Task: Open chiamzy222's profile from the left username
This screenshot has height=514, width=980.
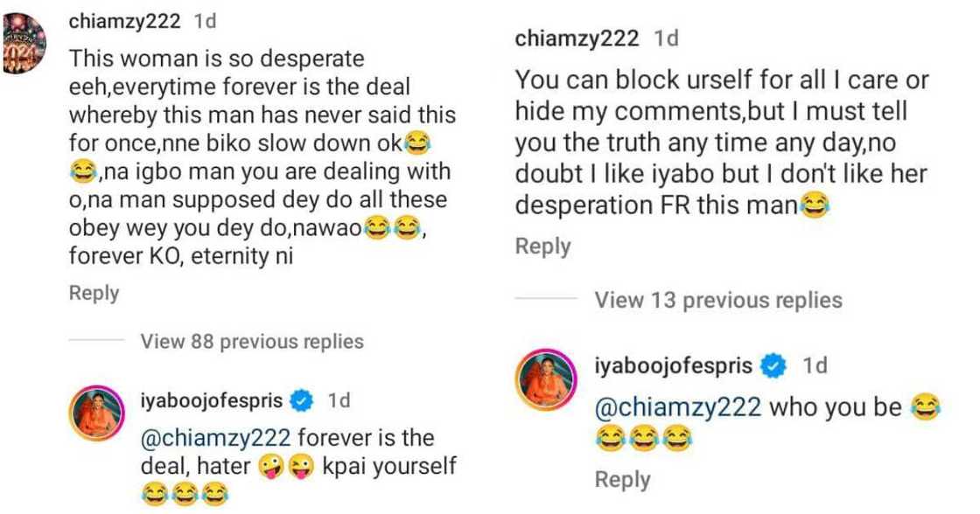Action: click(123, 22)
